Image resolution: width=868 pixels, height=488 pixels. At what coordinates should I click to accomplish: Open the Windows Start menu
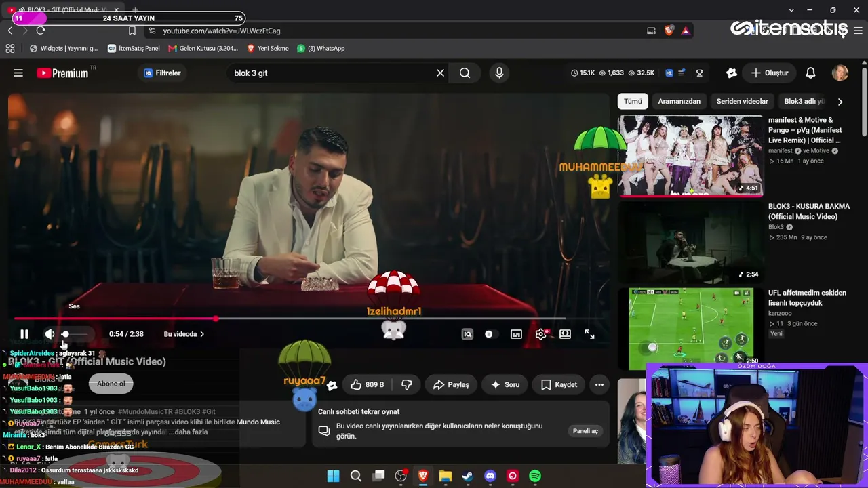coord(333,476)
